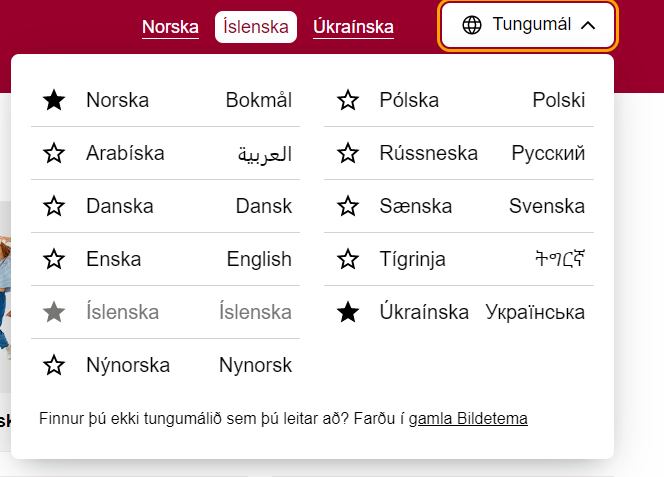Toggle the Tígrinja favorite star
This screenshot has width=664, height=477.
(348, 259)
